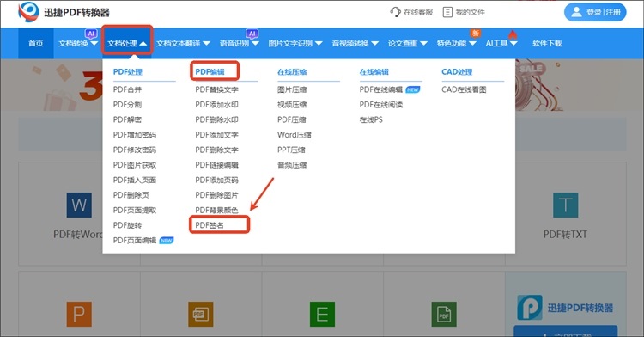
Task: Choose PDF修改密码 option
Action: (135, 150)
